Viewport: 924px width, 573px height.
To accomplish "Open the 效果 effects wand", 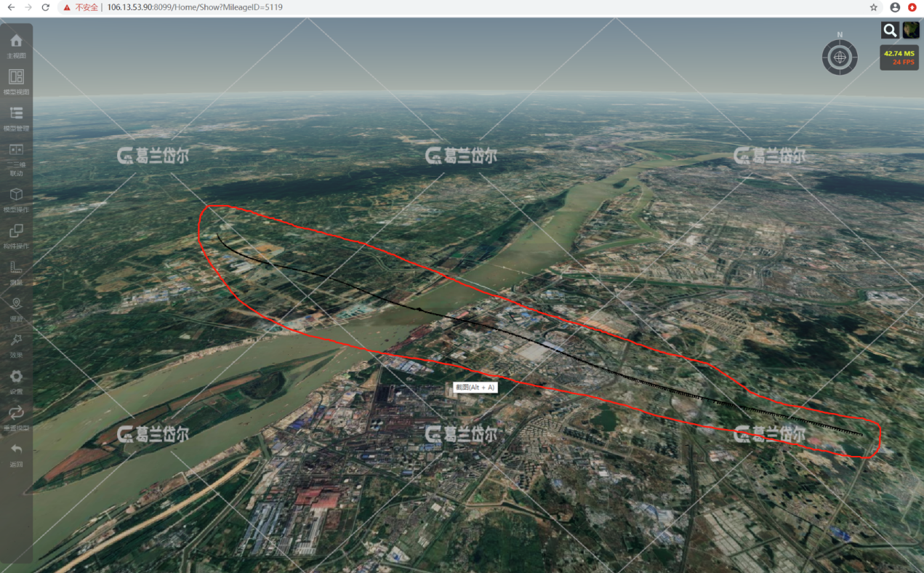I will click(16, 340).
